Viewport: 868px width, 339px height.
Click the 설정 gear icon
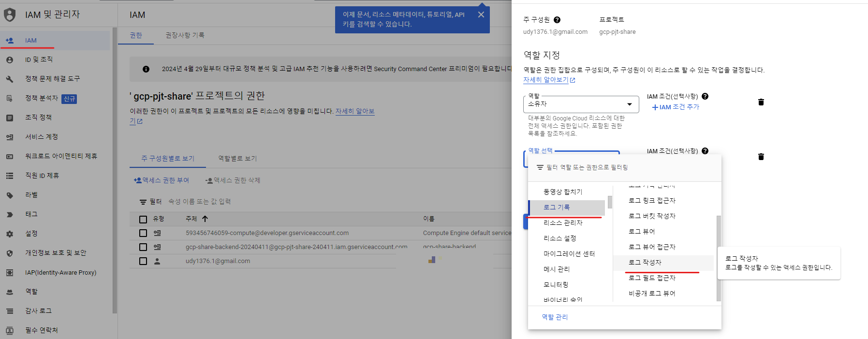(10, 234)
